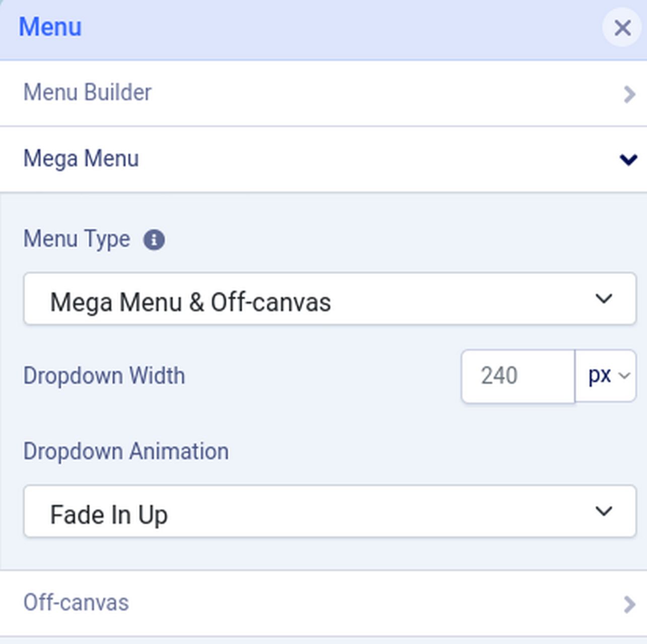This screenshot has height=644, width=647.
Task: Click the Off-canvas right chevron icon
Action: (629, 604)
